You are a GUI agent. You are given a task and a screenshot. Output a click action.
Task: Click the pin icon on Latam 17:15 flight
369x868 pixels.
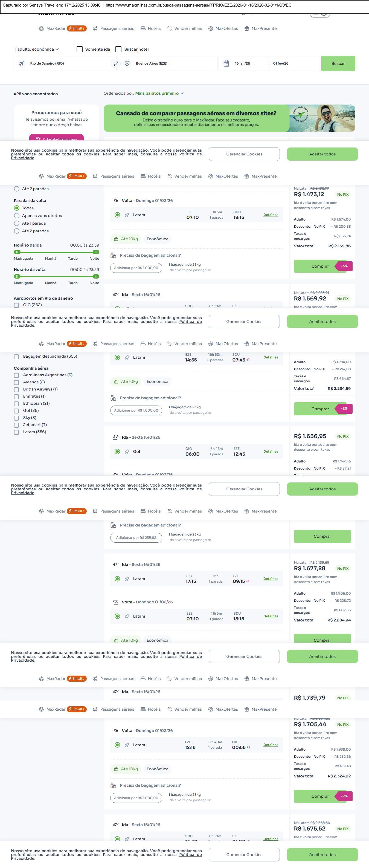127,579
